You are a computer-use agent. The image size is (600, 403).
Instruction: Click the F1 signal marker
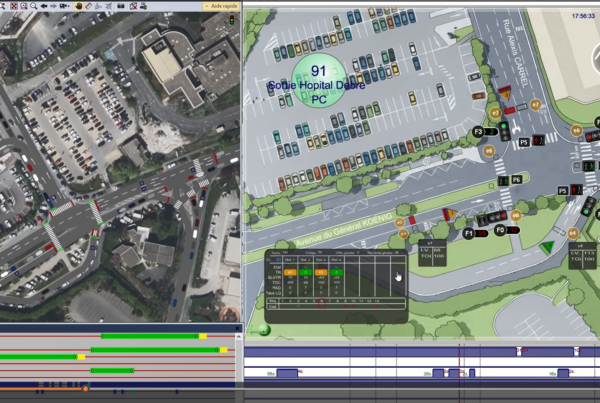(x=467, y=232)
